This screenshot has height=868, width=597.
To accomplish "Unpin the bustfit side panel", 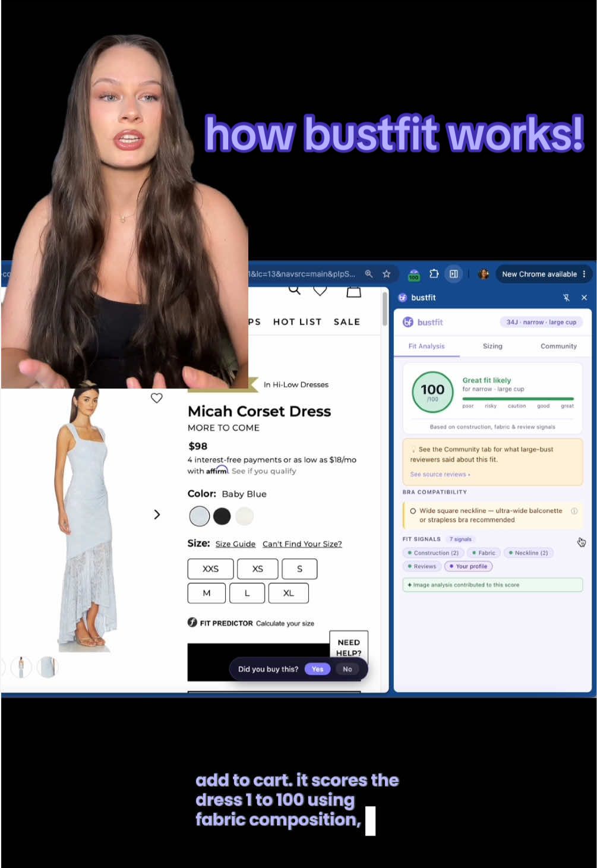I will coord(566,298).
